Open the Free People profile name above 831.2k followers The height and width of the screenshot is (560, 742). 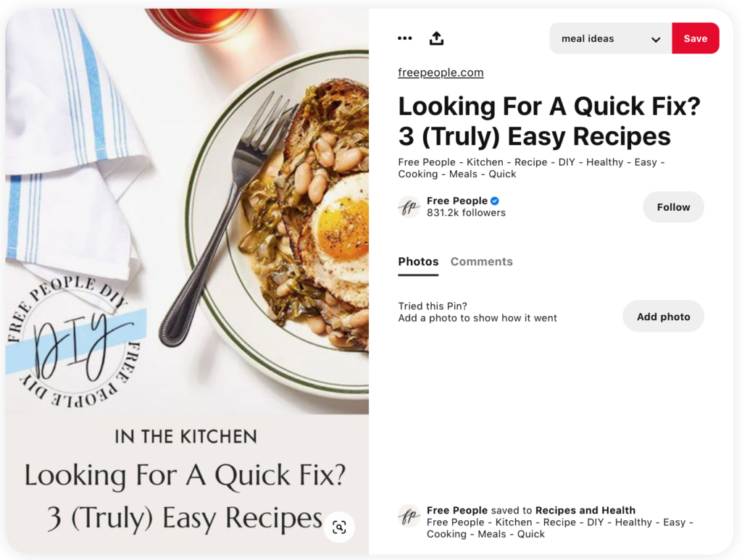457,201
